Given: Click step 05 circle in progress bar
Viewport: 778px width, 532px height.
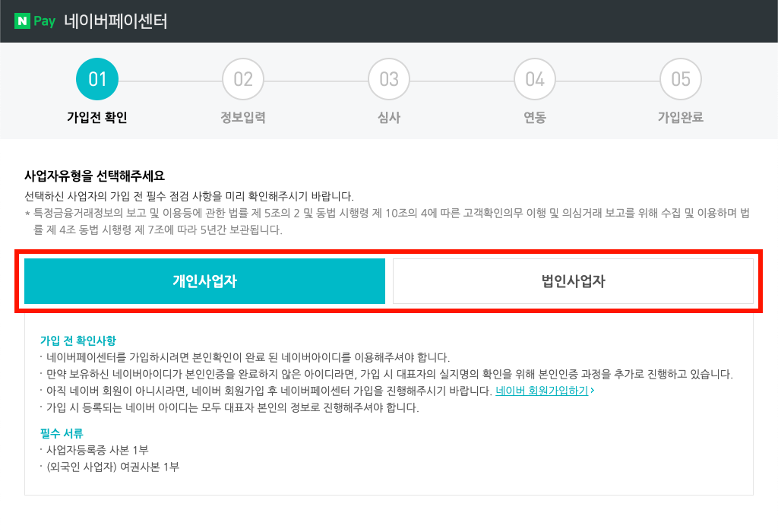Looking at the screenshot, I should pyautogui.click(x=681, y=79).
